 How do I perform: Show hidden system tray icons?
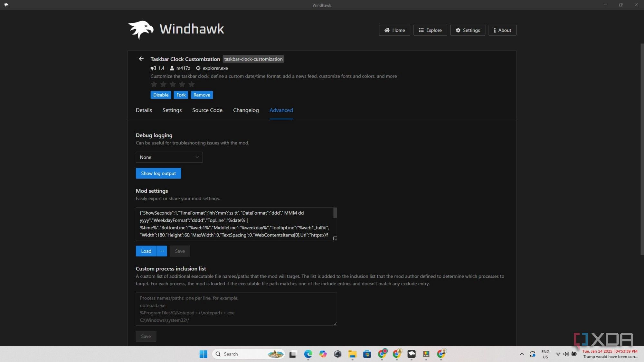point(522,354)
